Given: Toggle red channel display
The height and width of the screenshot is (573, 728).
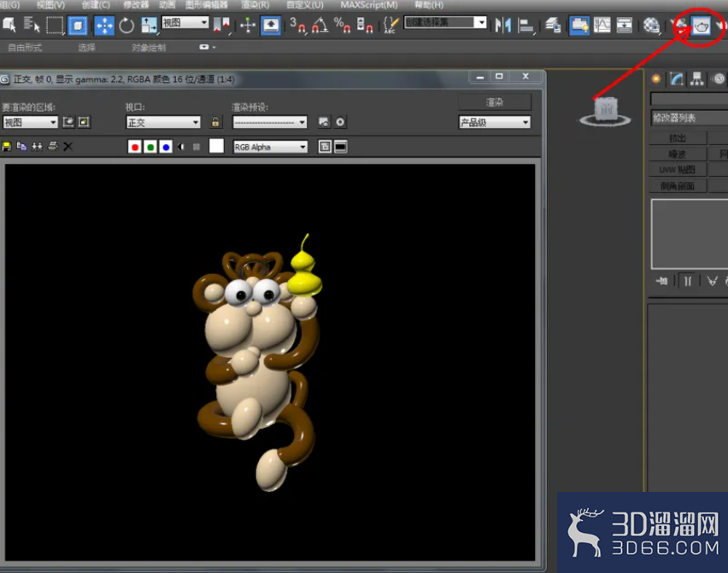Looking at the screenshot, I should (135, 147).
